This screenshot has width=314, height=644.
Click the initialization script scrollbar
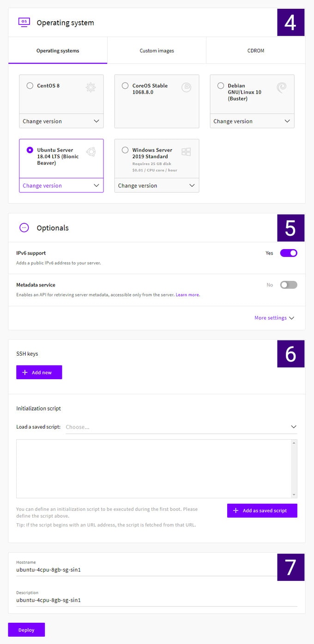tap(294, 468)
